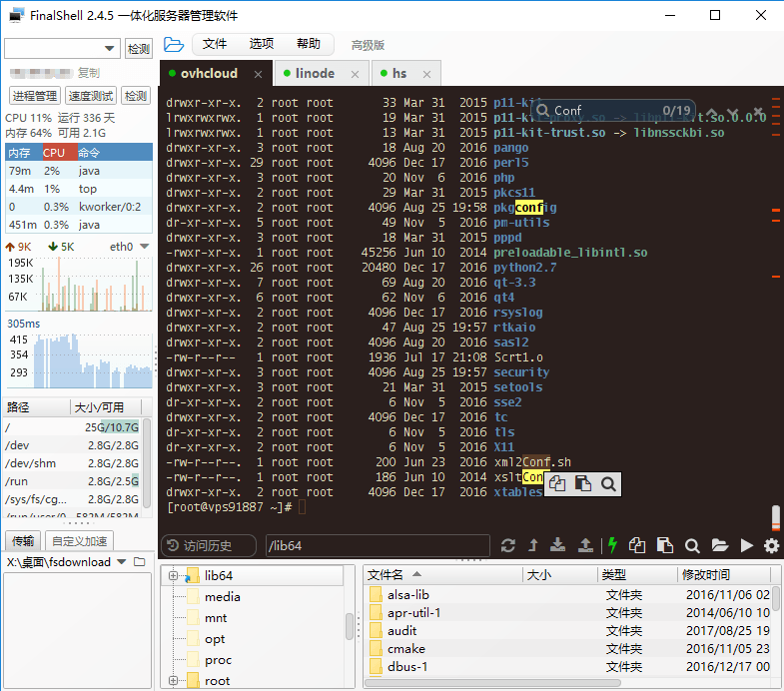Open terminal settings gear icon
The image size is (784, 691).
click(771, 545)
